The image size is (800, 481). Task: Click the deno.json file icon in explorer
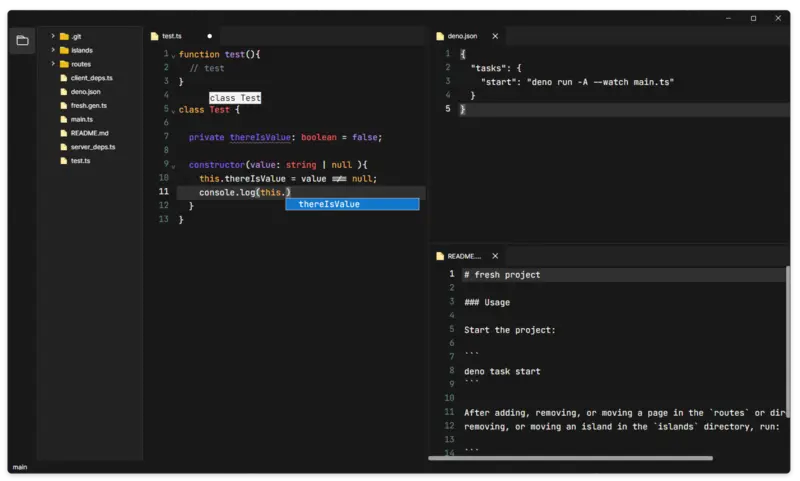click(x=64, y=91)
